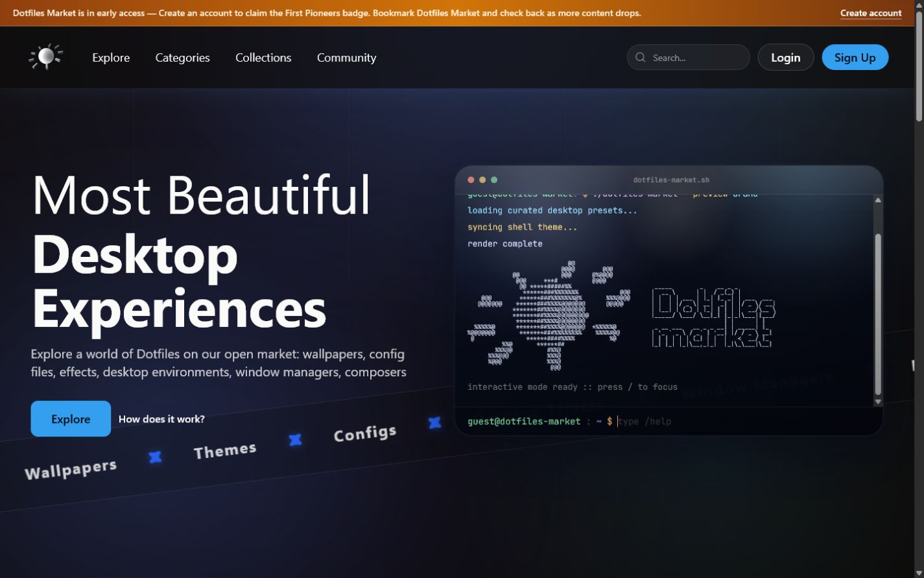Open the Community nav item
This screenshot has height=578, width=924.
pyautogui.click(x=346, y=57)
